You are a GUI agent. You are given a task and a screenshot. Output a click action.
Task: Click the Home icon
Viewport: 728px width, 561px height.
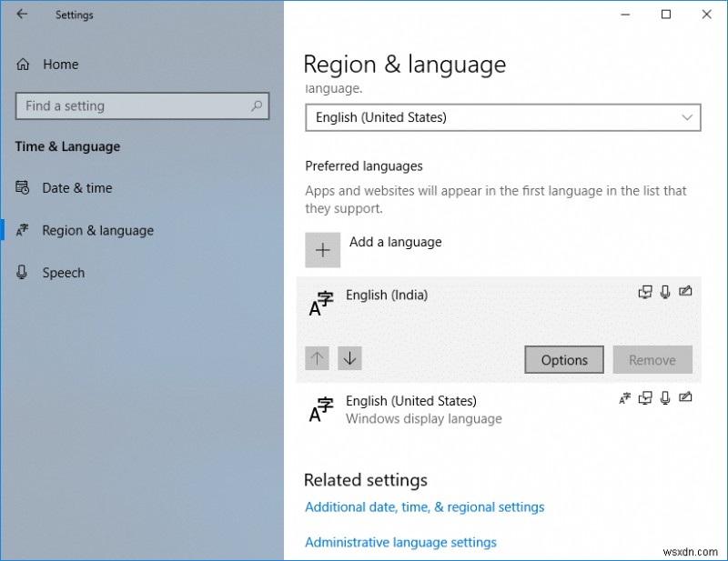coord(21,64)
